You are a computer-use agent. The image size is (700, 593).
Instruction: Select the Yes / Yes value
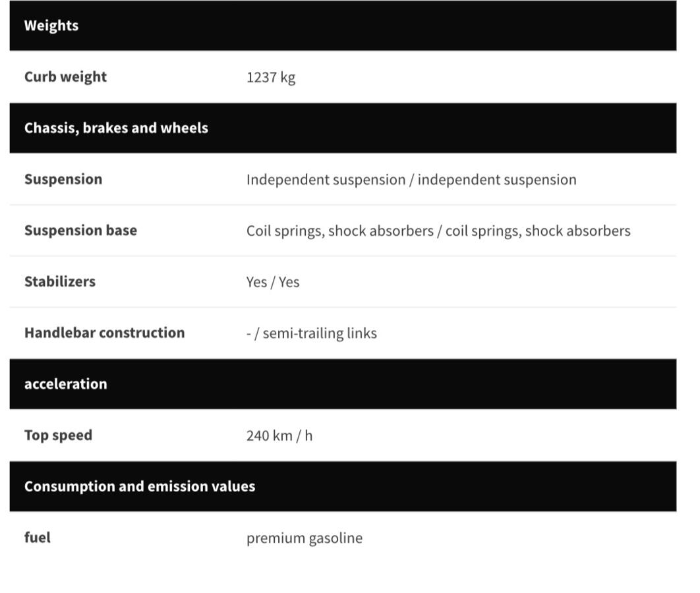pos(273,283)
